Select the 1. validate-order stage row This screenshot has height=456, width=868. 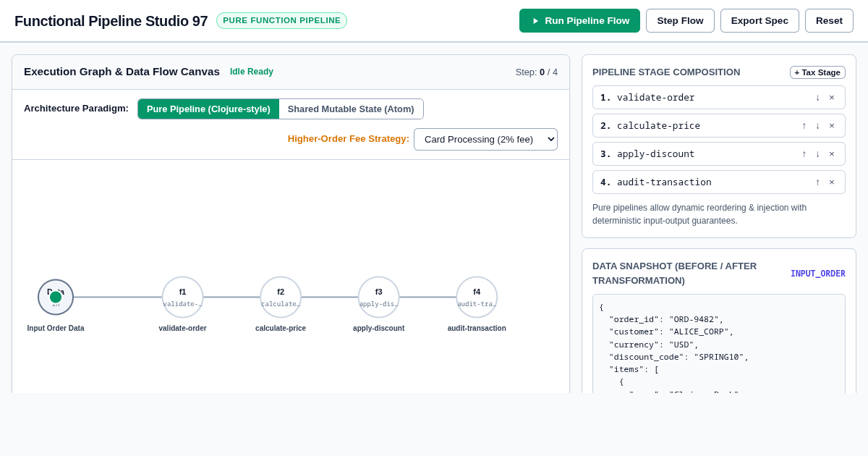click(719, 98)
